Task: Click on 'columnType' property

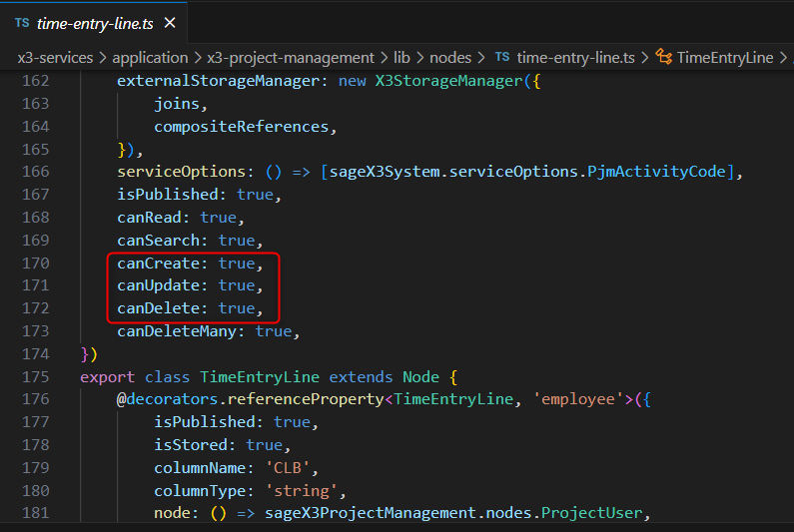Action: [x=200, y=491]
